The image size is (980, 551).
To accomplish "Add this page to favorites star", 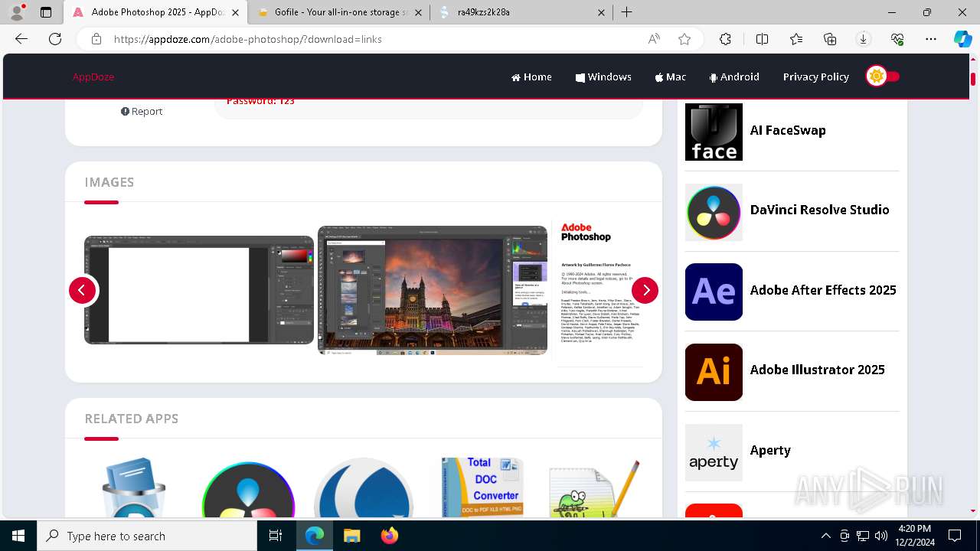I will click(684, 39).
